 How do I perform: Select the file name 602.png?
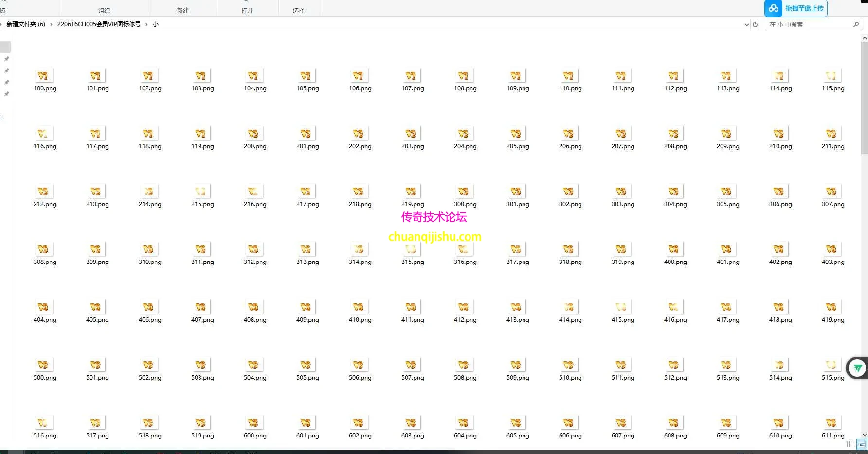pyautogui.click(x=360, y=436)
